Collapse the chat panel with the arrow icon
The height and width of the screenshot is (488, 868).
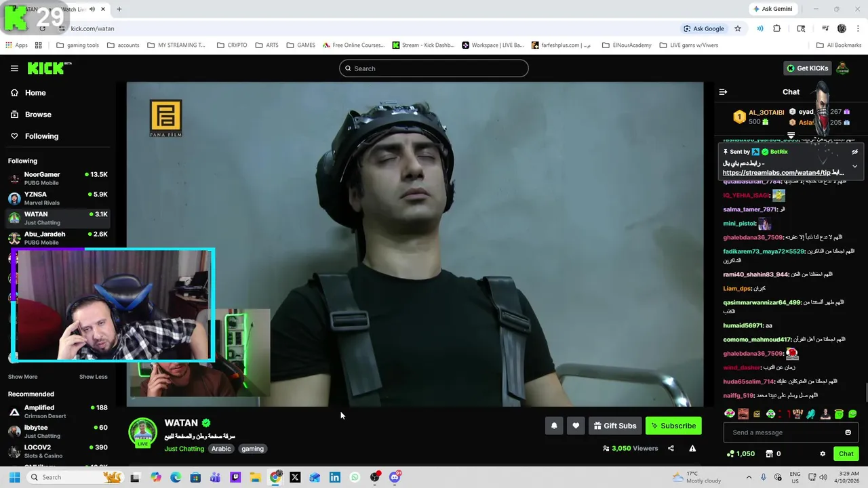coord(723,92)
